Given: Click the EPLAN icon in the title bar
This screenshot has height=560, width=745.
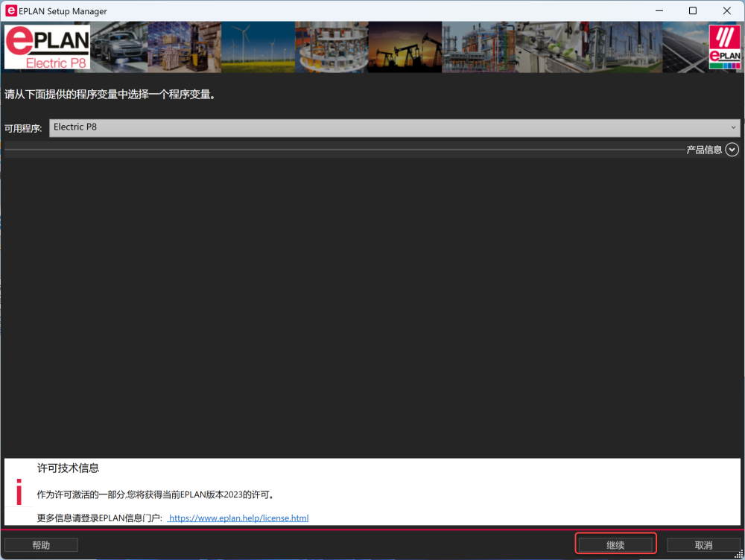Looking at the screenshot, I should (11, 10).
